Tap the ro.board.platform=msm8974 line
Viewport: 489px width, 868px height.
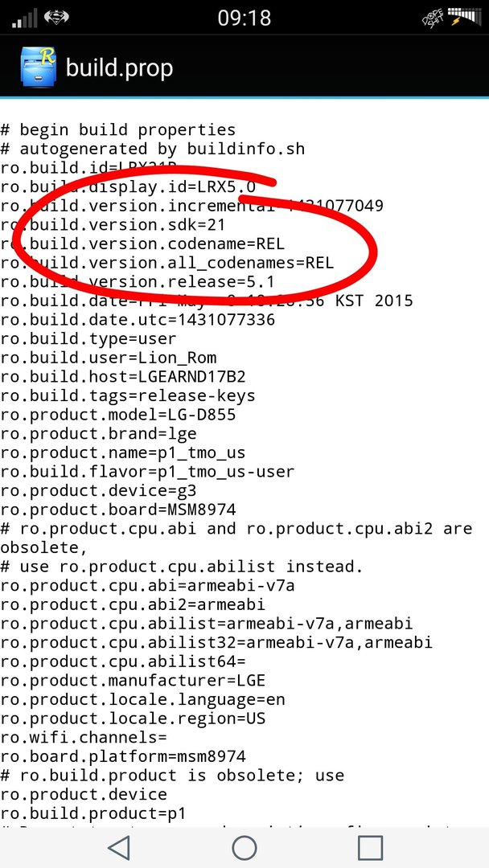point(123,756)
